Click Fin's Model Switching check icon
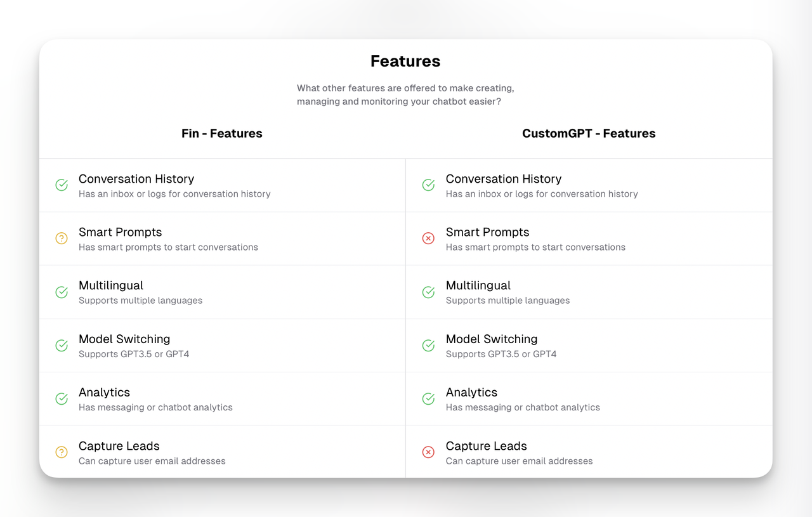812x517 pixels. [62, 346]
